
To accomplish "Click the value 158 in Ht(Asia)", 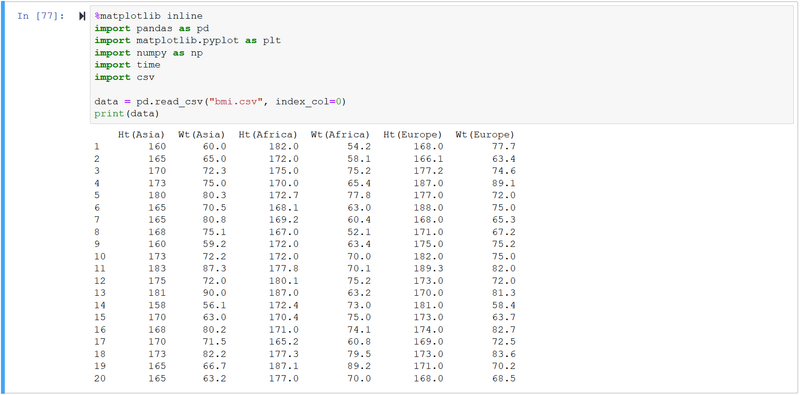I will (158, 305).
